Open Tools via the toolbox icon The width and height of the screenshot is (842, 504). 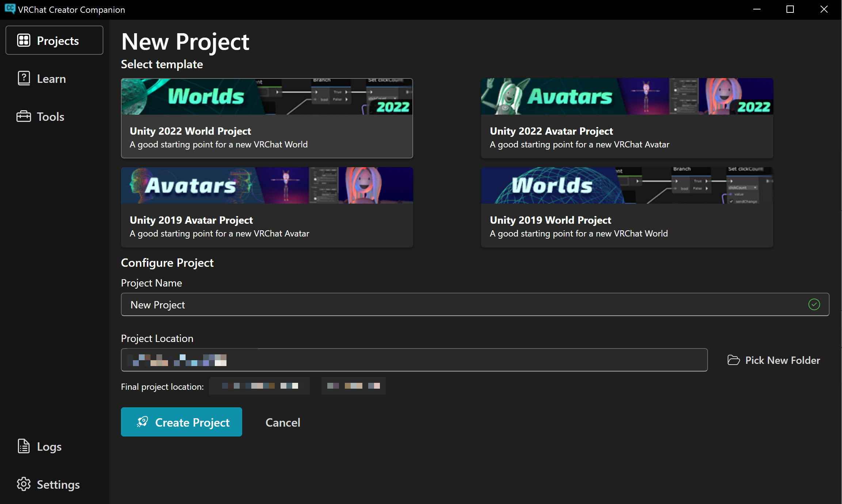pyautogui.click(x=24, y=116)
